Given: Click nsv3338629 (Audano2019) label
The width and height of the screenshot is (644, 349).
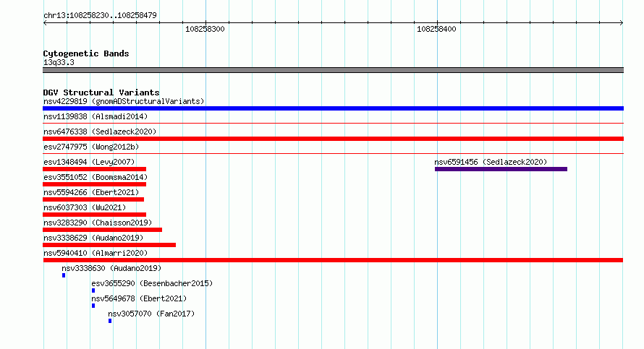Looking at the screenshot, I should click(93, 238).
